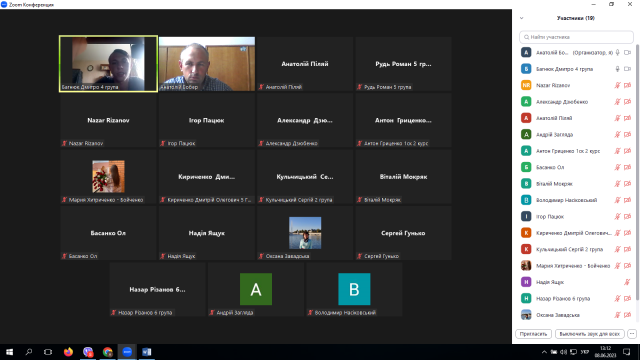Toggle muted microphone for Ігор Пацюк in list
Screen dimensions: 640x360
618,216
